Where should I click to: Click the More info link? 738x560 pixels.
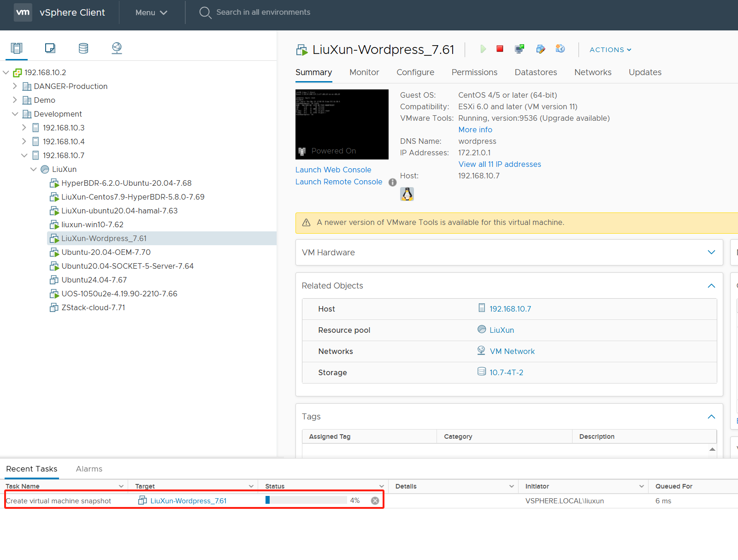coord(475,130)
